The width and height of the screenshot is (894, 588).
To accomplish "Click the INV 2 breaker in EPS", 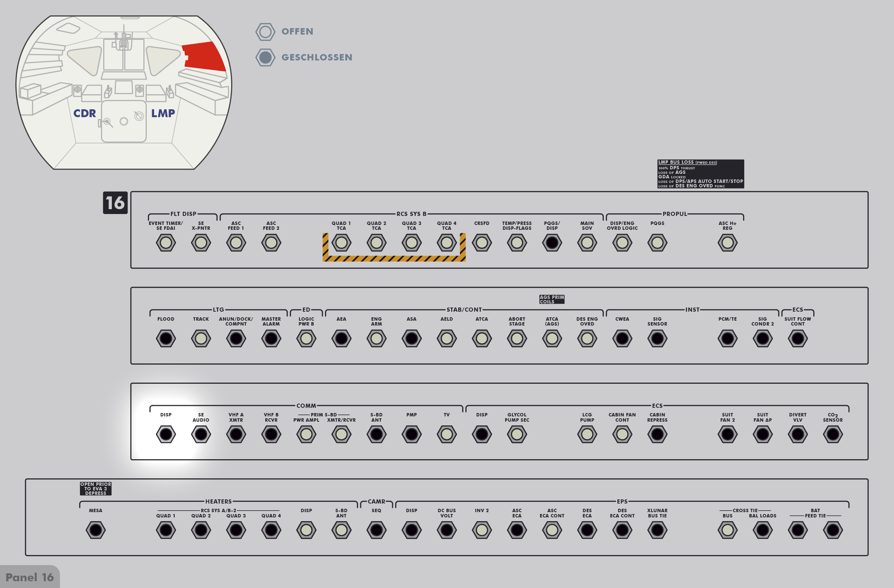I will pyautogui.click(x=482, y=530).
